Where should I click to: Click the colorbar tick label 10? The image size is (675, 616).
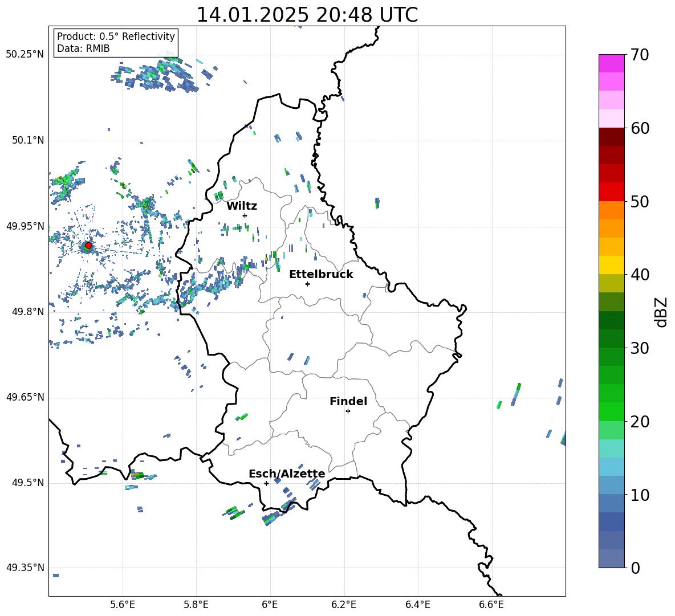[640, 495]
